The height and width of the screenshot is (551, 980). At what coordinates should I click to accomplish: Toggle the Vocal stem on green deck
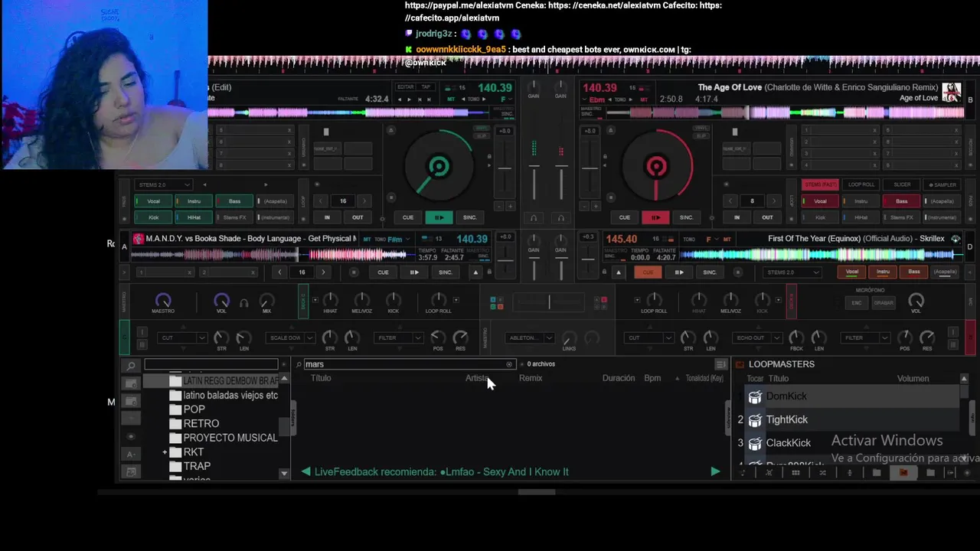click(154, 201)
